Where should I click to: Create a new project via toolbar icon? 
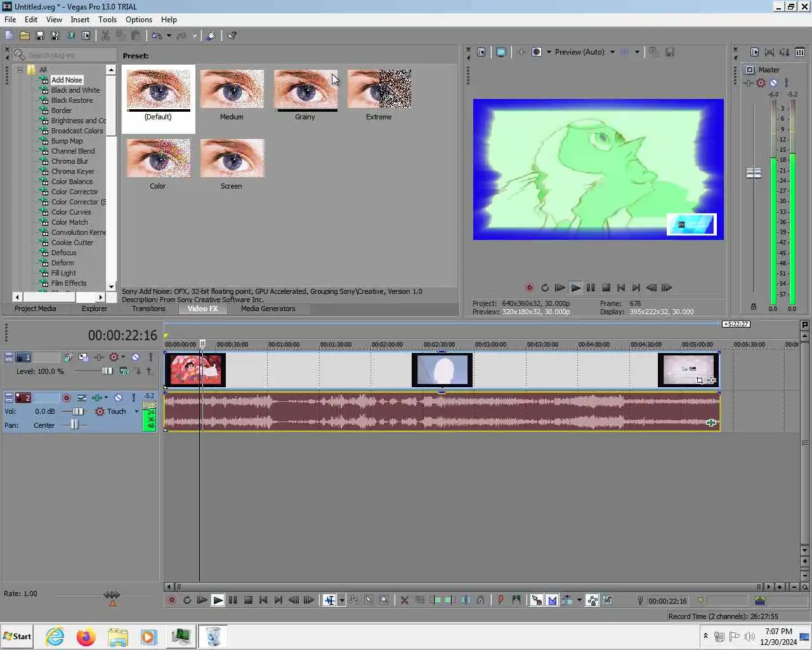pyautogui.click(x=9, y=36)
